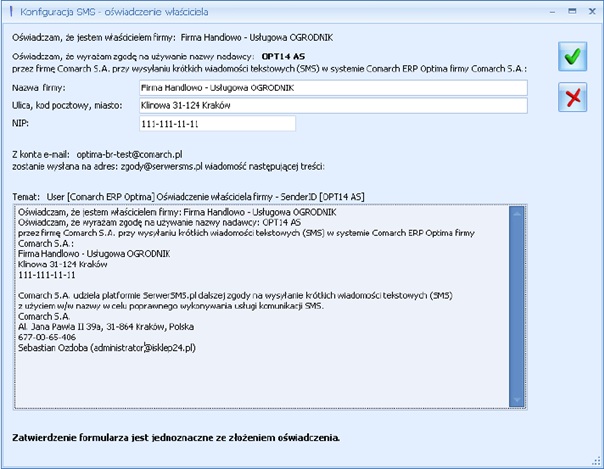Click 'Sebastian Ozdoba' signature line
Screen dimensions: 604x469
[x=107, y=348]
